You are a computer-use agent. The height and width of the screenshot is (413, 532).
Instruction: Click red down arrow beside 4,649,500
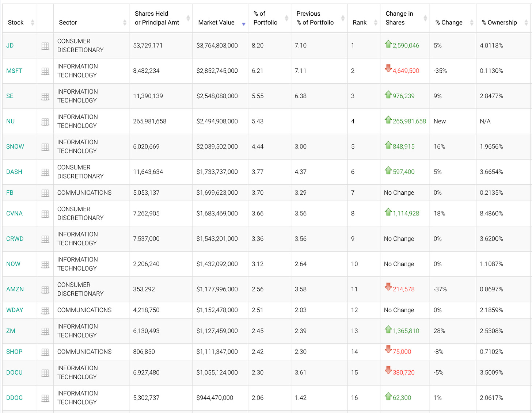[388, 68]
